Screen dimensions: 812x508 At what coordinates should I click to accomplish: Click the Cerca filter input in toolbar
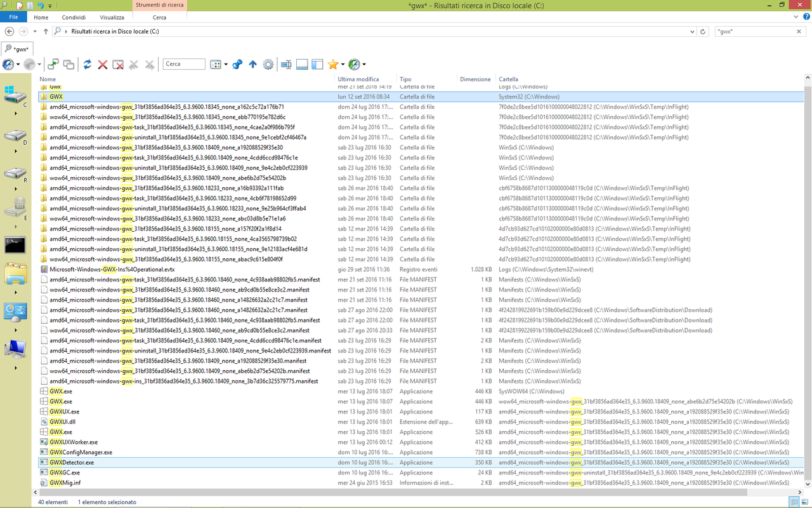tap(184, 64)
